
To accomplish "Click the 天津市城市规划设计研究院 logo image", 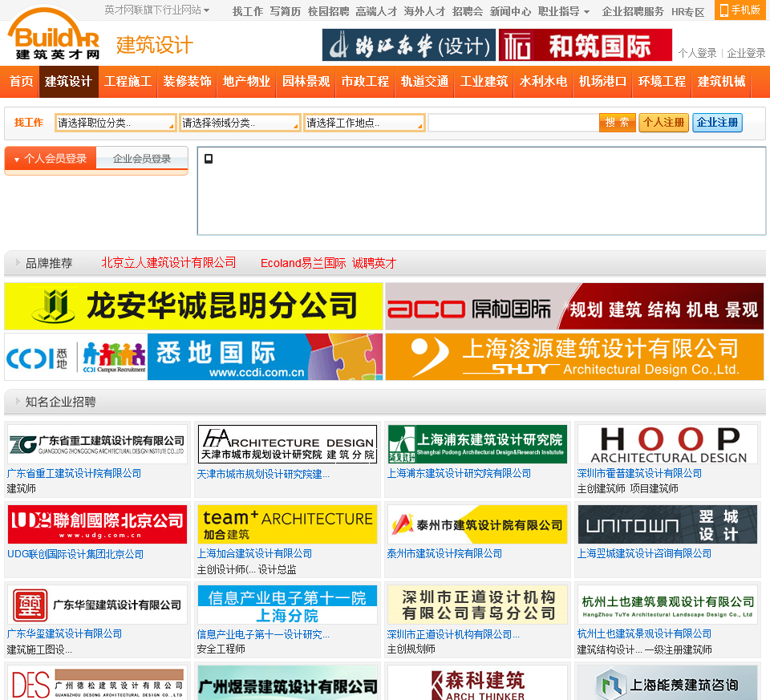I will [x=287, y=444].
